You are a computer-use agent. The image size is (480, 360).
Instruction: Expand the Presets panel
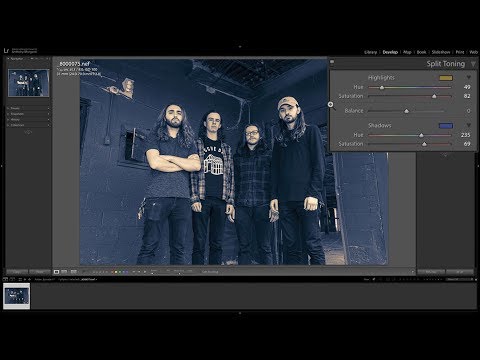point(28,108)
